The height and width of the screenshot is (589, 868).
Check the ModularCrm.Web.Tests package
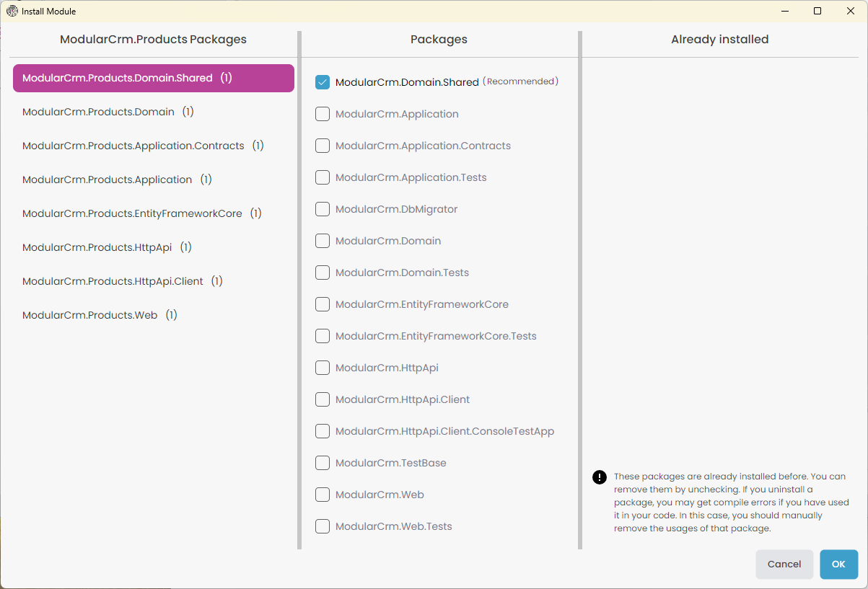(323, 526)
